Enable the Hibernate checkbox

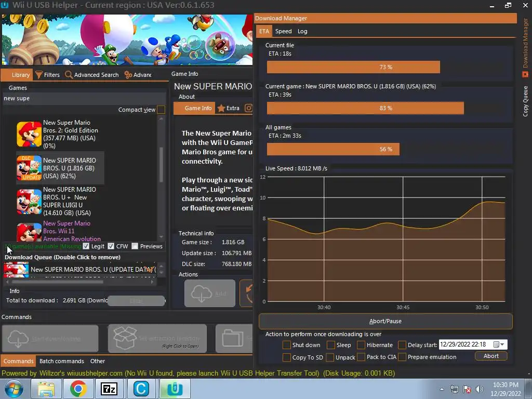point(361,345)
